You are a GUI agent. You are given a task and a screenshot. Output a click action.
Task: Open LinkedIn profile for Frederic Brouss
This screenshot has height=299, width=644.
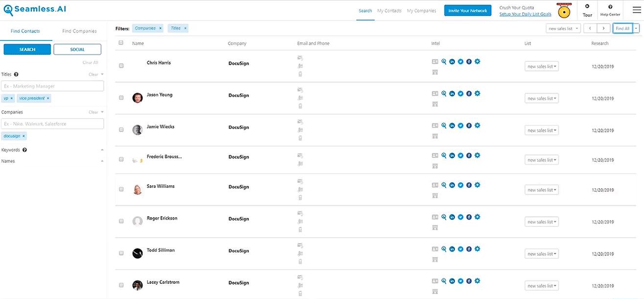point(452,155)
